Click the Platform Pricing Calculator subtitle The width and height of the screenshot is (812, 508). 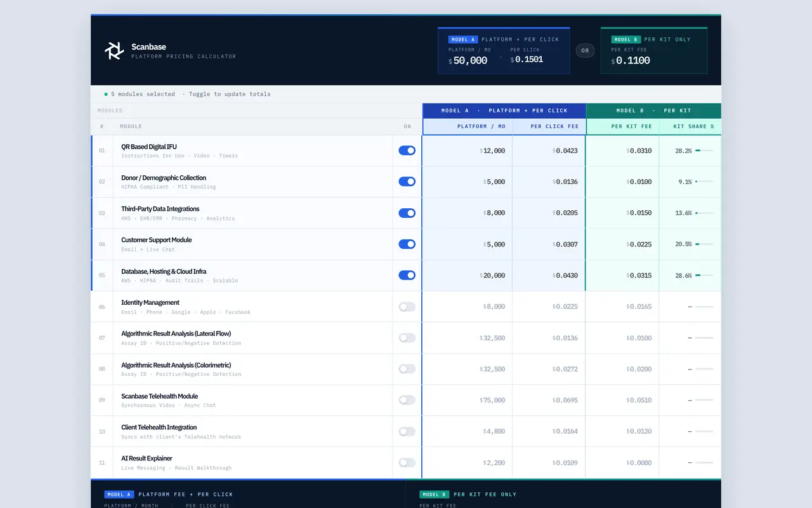[x=183, y=57]
